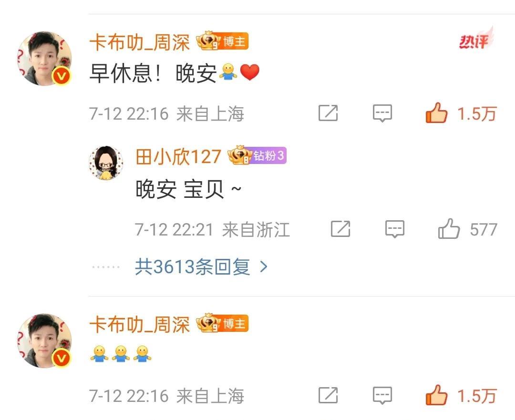
Task: Like the 田小欣127 reply with 577 likes
Action: tap(449, 228)
